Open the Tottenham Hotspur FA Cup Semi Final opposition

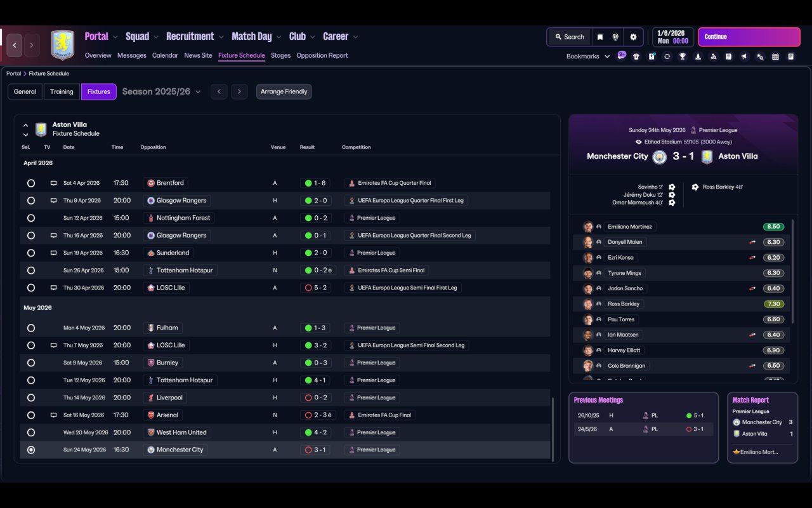point(180,270)
